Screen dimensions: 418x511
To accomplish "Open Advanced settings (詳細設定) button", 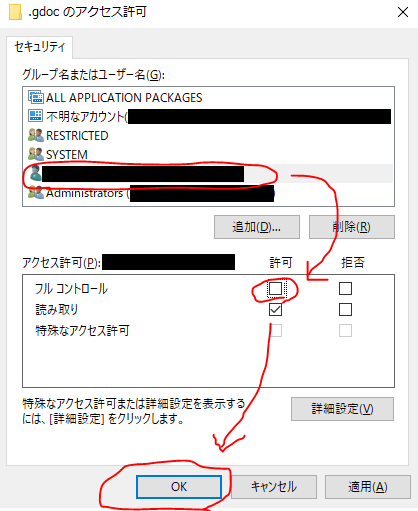I will pyautogui.click(x=342, y=409).
